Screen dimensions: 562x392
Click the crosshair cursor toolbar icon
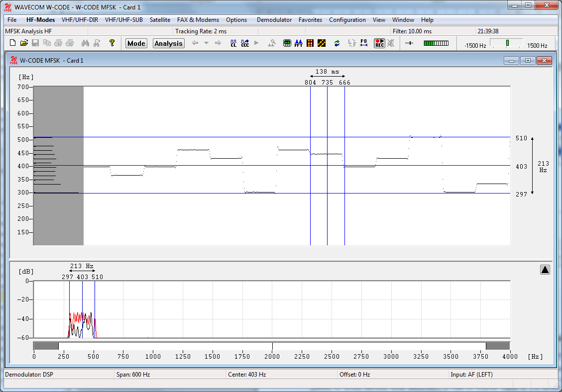click(409, 43)
